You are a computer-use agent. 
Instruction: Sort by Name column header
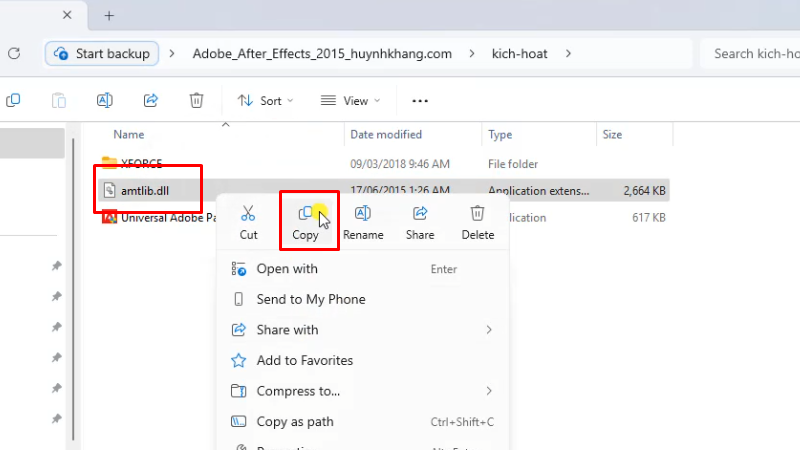129,135
